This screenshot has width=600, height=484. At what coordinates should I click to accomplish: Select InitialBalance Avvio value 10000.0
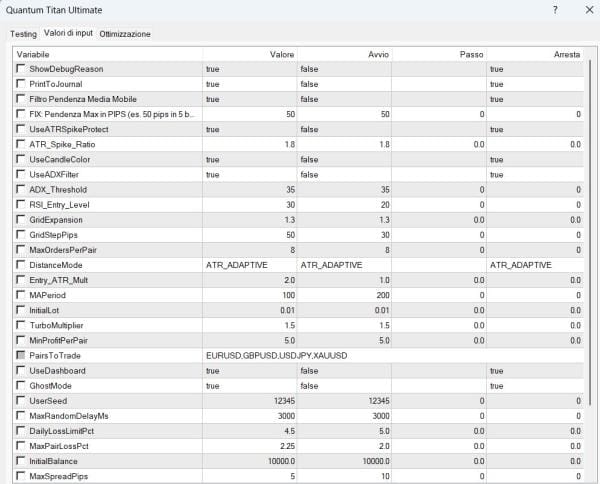344,461
